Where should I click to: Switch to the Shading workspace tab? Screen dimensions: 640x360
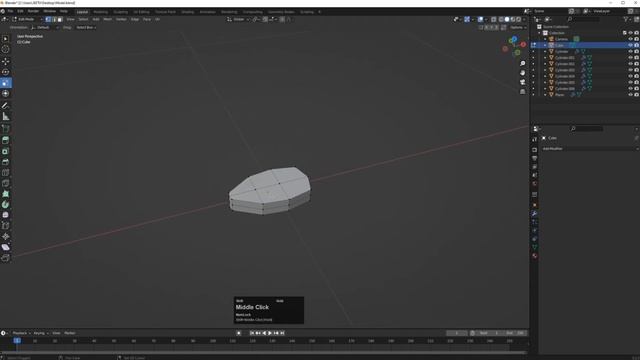click(188, 12)
